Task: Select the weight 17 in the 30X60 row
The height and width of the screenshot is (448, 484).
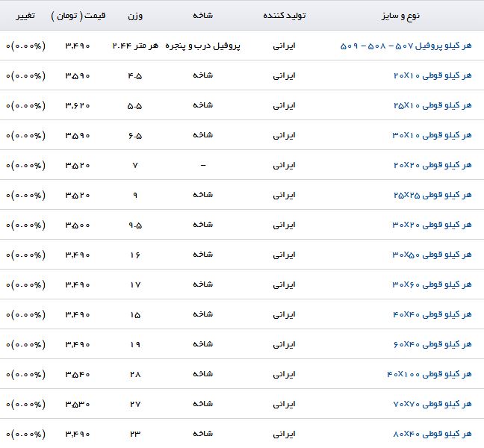Action: tap(135, 285)
